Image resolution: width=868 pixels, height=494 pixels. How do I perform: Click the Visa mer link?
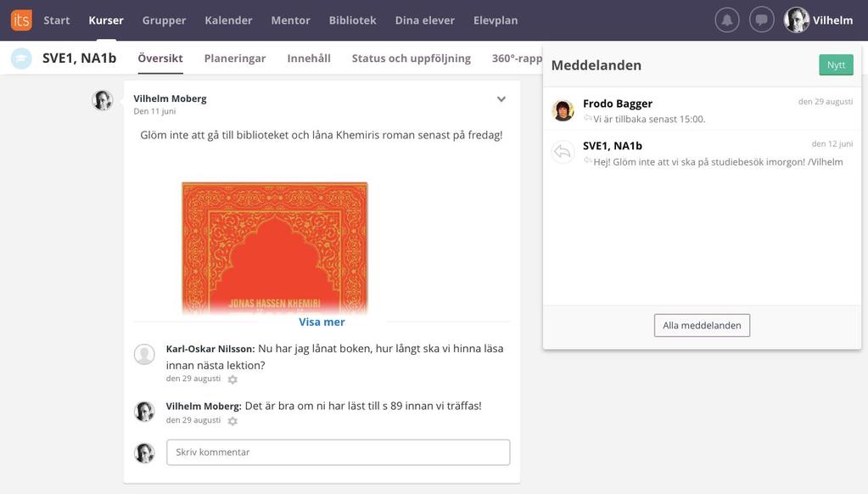[322, 322]
